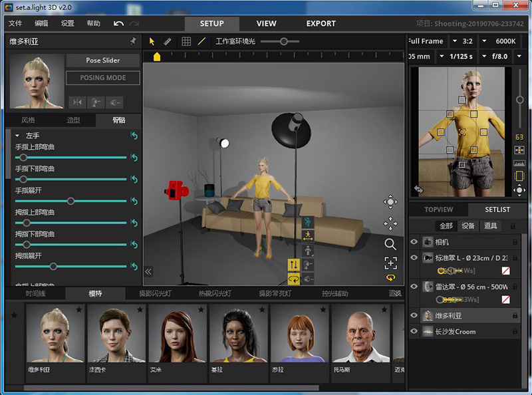
Task: Click the yellow line tool icon
Action: tap(201, 41)
